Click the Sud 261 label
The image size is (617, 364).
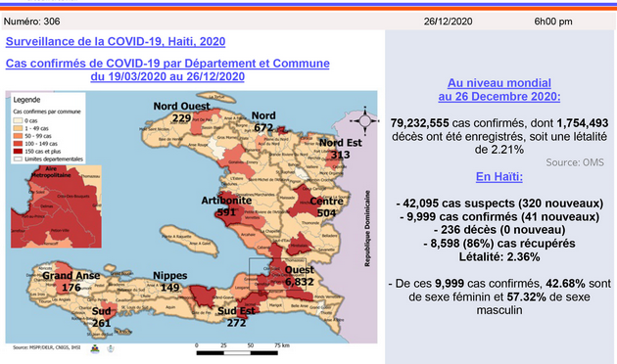101,317
